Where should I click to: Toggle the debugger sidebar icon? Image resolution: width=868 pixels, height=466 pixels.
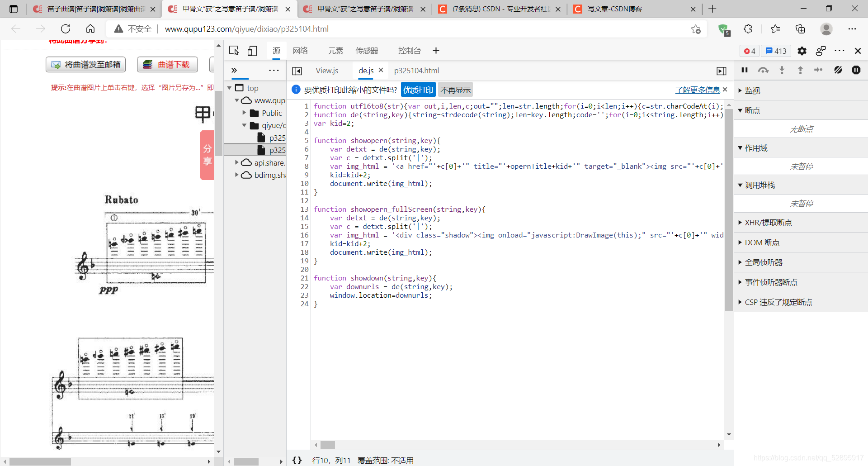(x=722, y=71)
